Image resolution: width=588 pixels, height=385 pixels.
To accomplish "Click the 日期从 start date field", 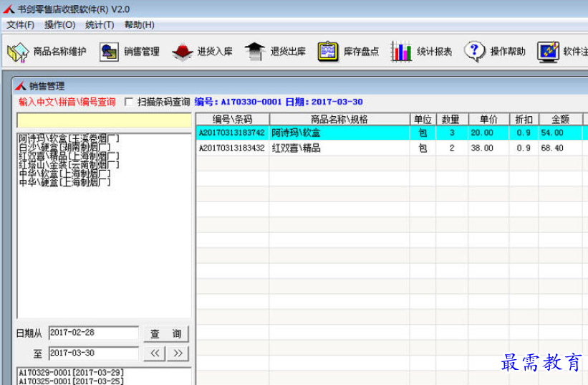I will (x=94, y=333).
